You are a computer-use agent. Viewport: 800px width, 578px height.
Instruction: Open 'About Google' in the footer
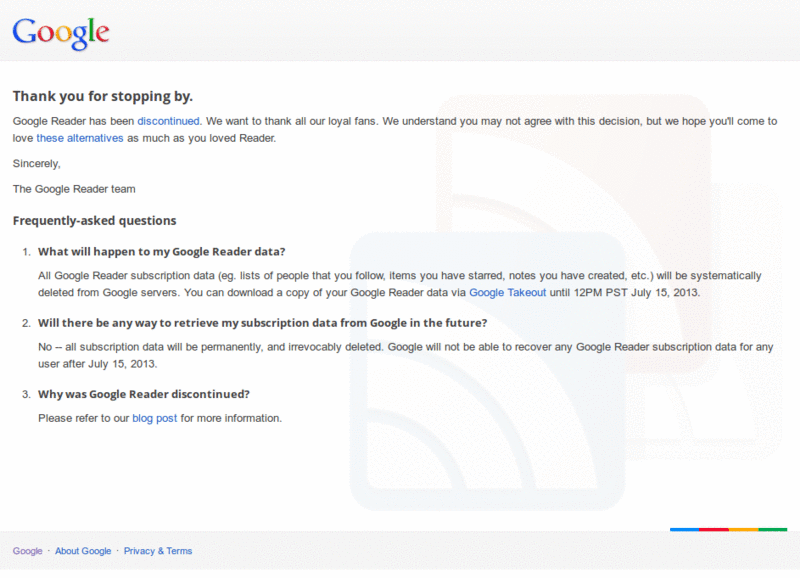(x=83, y=551)
